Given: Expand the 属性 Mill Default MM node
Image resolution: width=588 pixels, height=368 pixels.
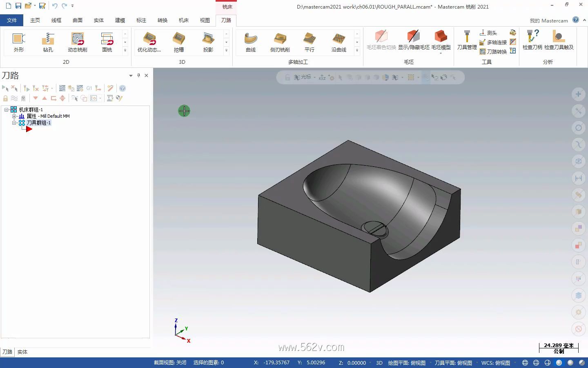Looking at the screenshot, I should click(x=14, y=116).
